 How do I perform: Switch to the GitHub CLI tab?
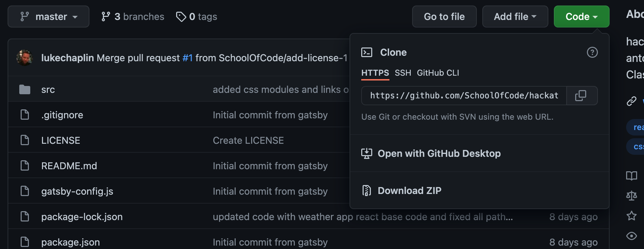tap(438, 73)
